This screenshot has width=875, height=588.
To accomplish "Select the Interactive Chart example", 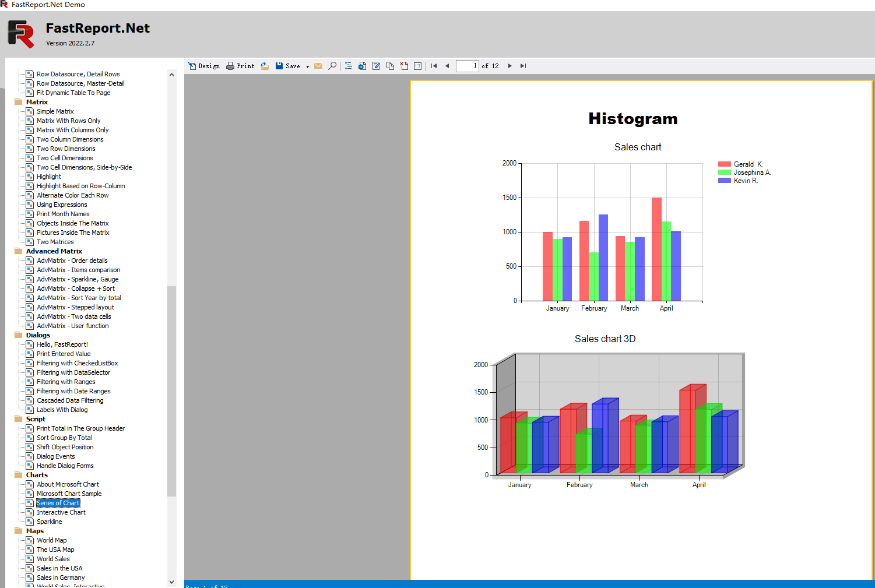I will (61, 512).
